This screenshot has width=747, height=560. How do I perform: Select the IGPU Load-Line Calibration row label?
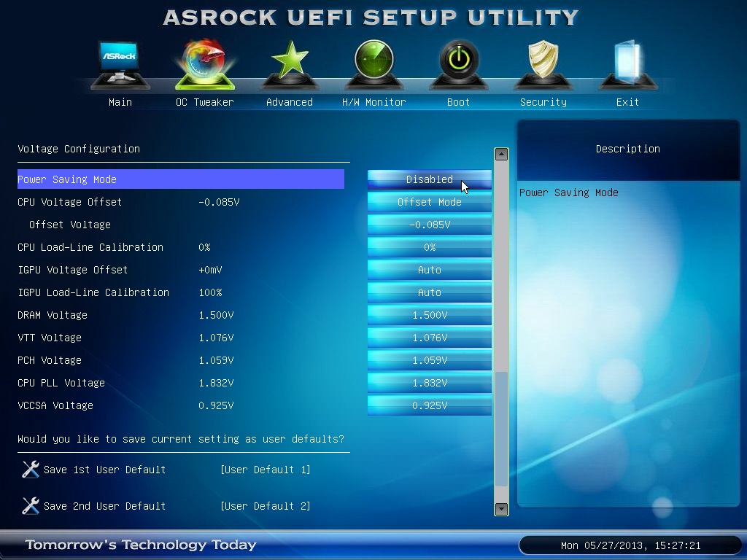pos(93,292)
